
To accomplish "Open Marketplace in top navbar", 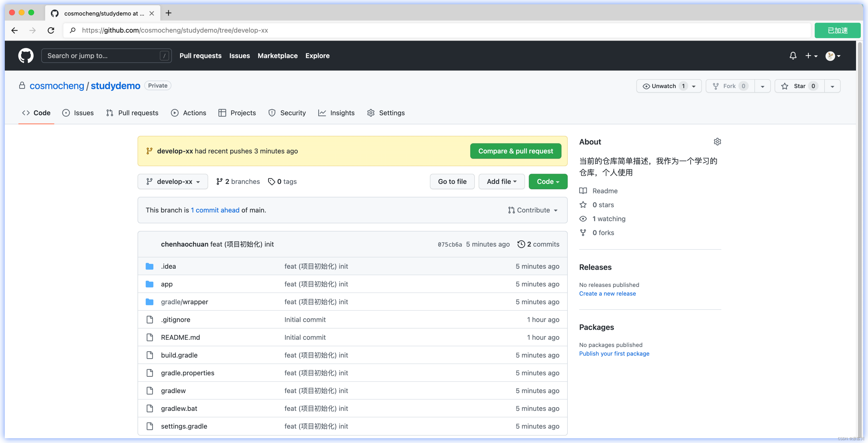I will point(278,56).
